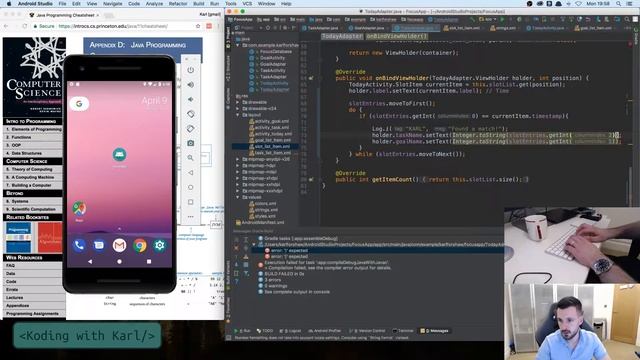Open Phone dialer app in dock
640x360 pixels.
coord(79,245)
